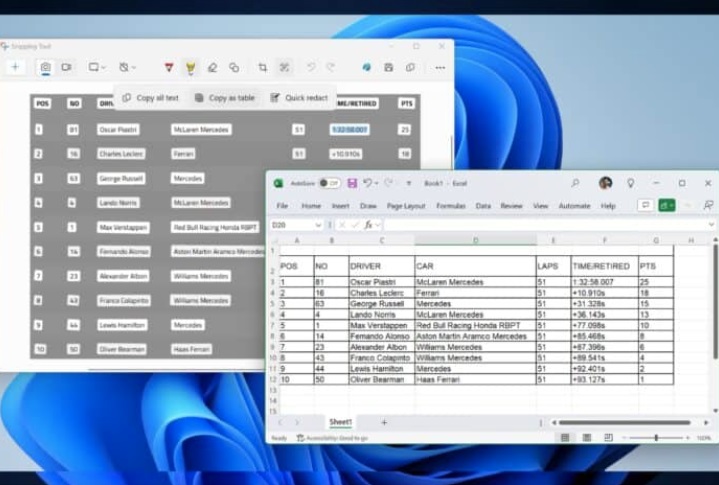This screenshot has height=485, width=719.
Task: Click undo arrow in Snipping Tool toolbar
Action: click(x=311, y=67)
